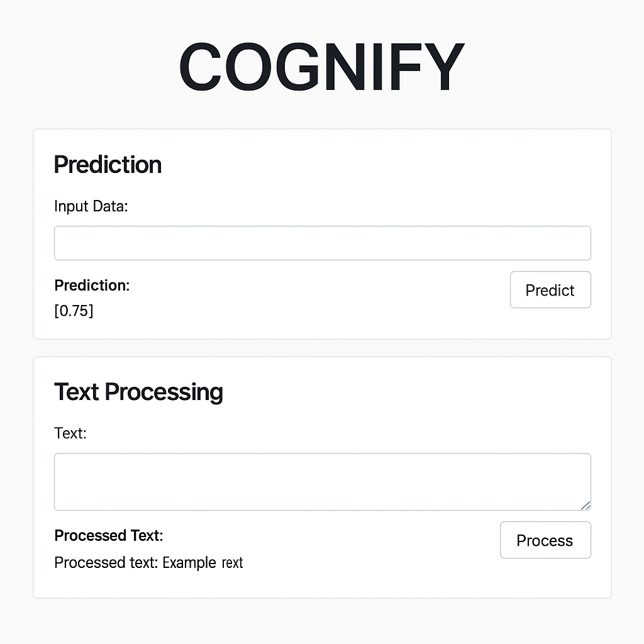
Task: Click the Process button
Action: (x=545, y=540)
